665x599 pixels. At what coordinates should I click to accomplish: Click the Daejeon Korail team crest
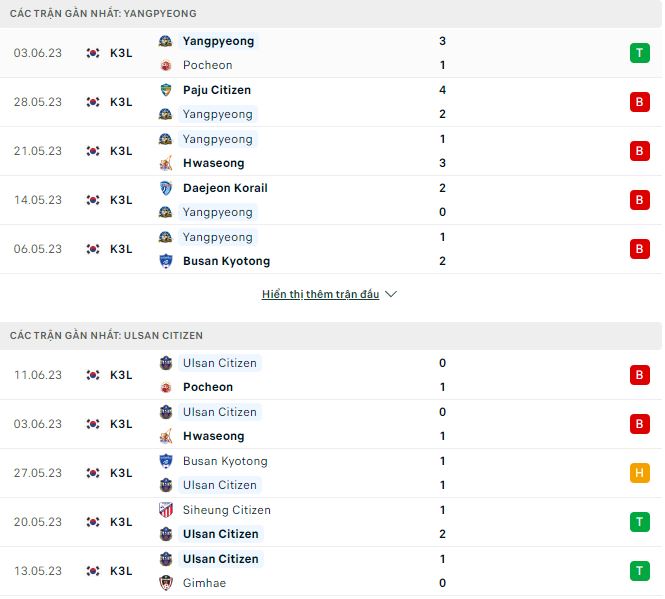(165, 188)
